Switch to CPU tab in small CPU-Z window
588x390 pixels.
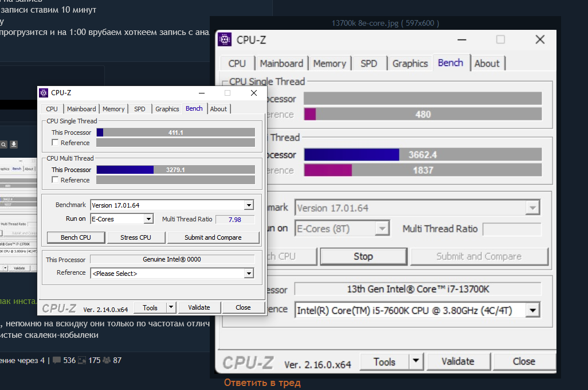(x=52, y=109)
